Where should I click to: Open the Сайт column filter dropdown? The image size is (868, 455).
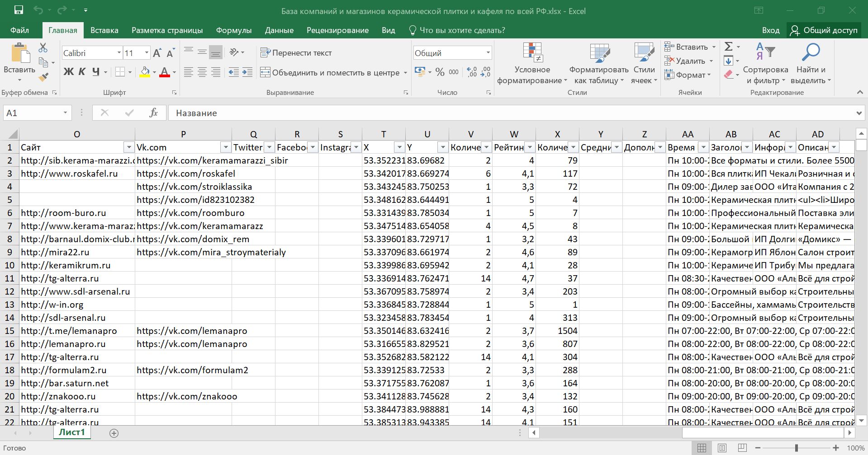(x=129, y=147)
